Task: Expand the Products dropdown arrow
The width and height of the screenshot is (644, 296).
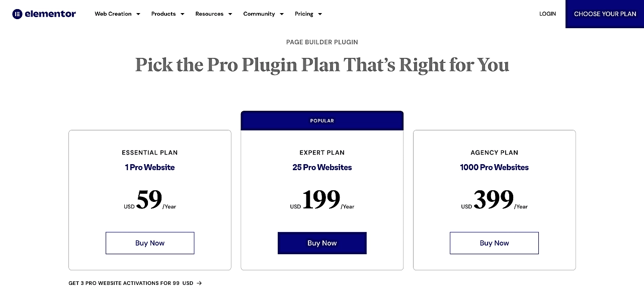Action: [x=182, y=14]
